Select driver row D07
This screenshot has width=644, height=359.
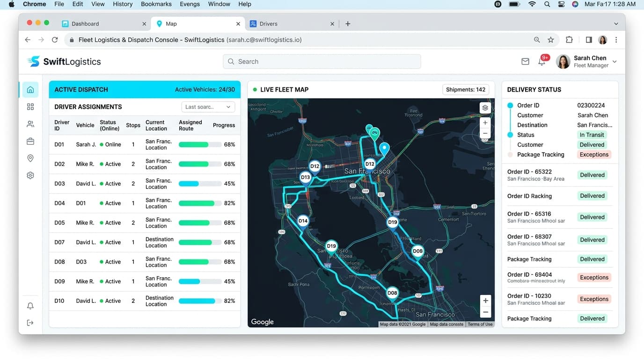145,243
